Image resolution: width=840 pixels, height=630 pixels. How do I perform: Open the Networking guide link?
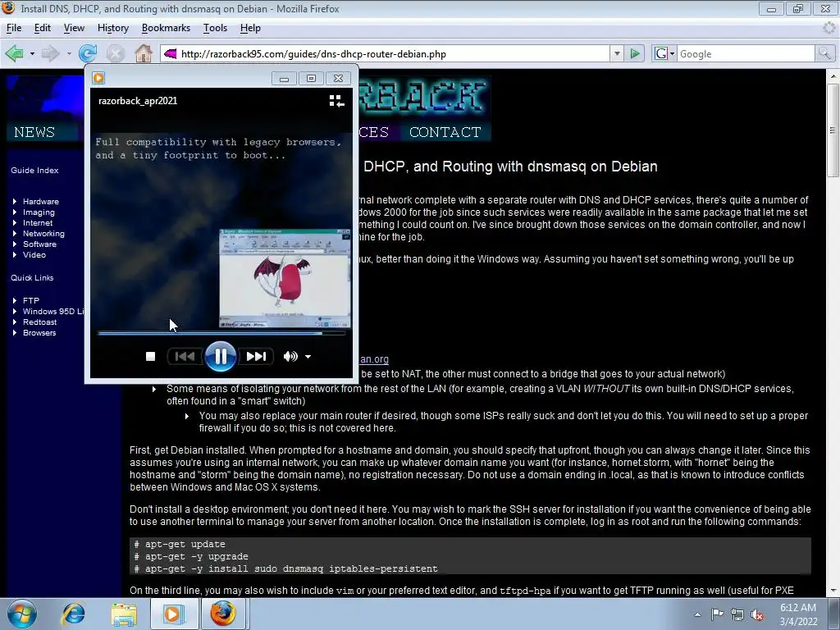[43, 234]
